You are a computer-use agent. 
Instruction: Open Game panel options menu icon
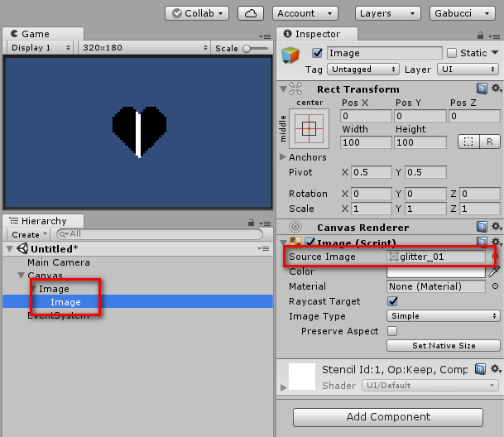click(x=265, y=36)
